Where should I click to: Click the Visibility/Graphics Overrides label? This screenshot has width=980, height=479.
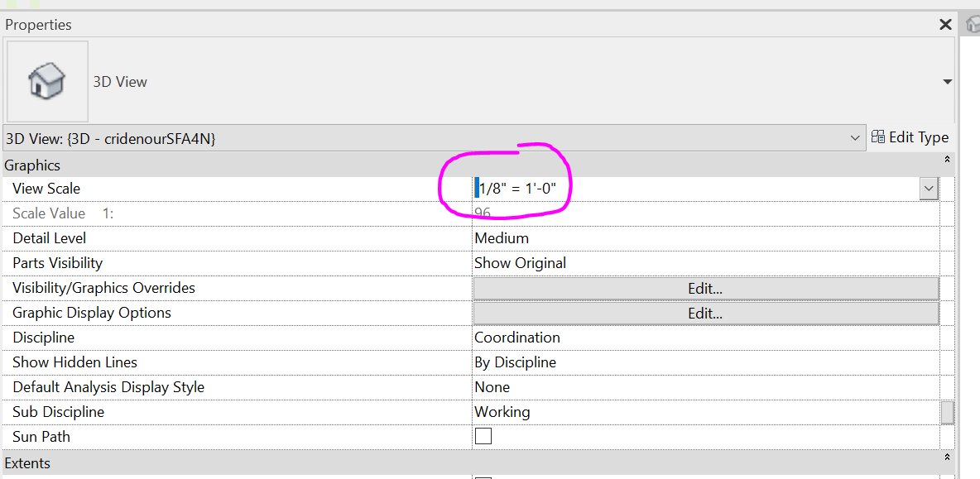[103, 288]
